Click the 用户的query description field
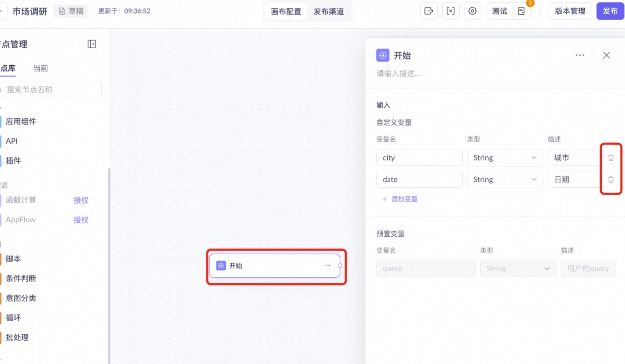 tap(588, 268)
